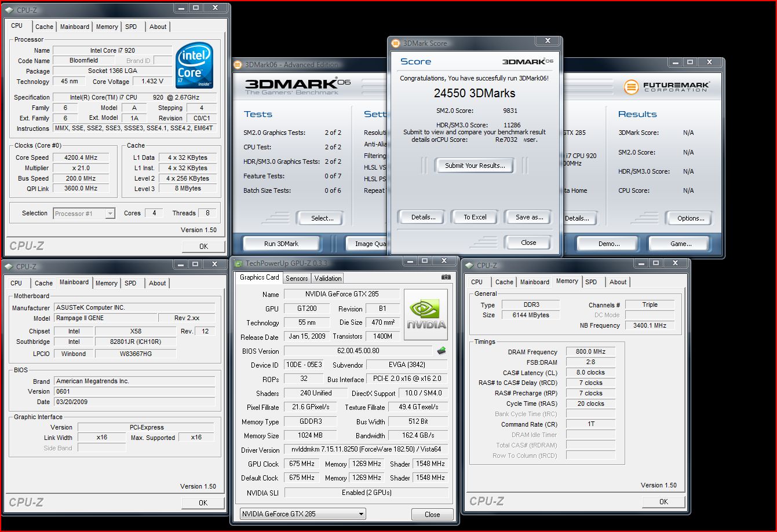Click the Intel Core i7 920 name field

tap(112, 50)
